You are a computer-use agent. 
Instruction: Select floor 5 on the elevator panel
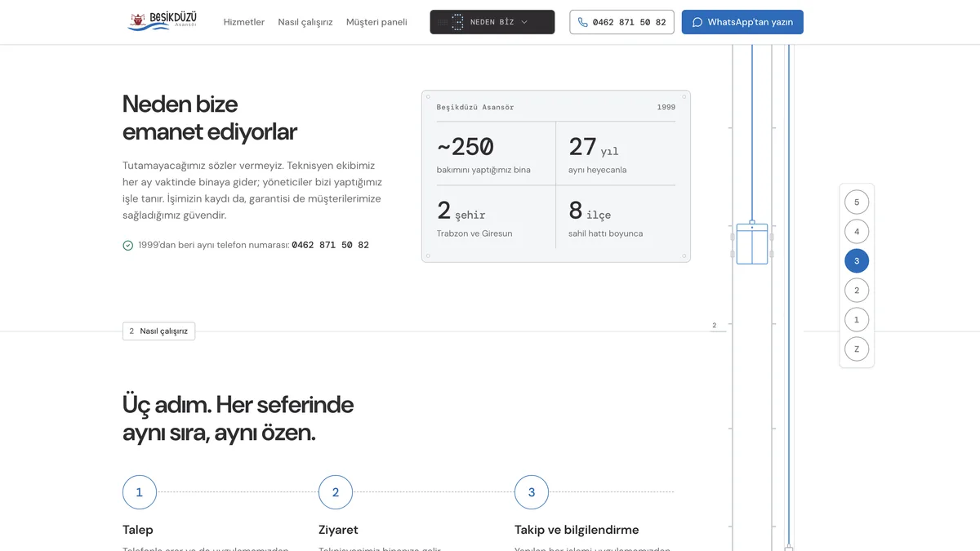(x=857, y=202)
